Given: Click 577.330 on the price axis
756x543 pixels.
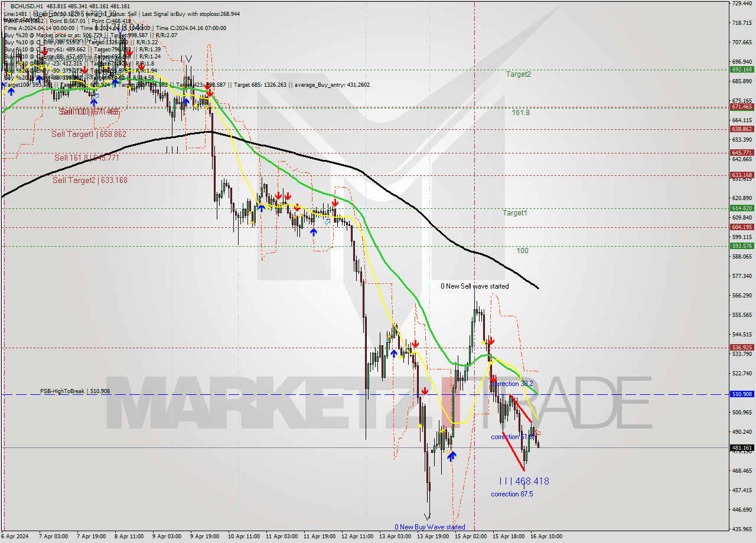Looking at the screenshot, I should tap(742, 276).
